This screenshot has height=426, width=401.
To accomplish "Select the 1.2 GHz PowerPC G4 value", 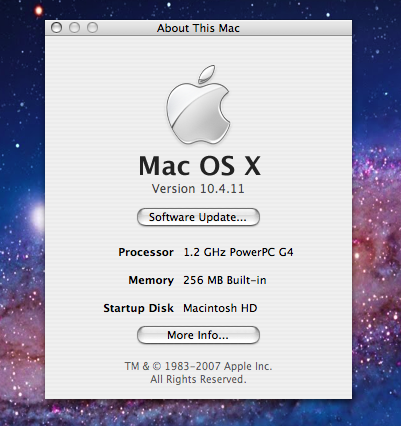I will coord(238,252).
